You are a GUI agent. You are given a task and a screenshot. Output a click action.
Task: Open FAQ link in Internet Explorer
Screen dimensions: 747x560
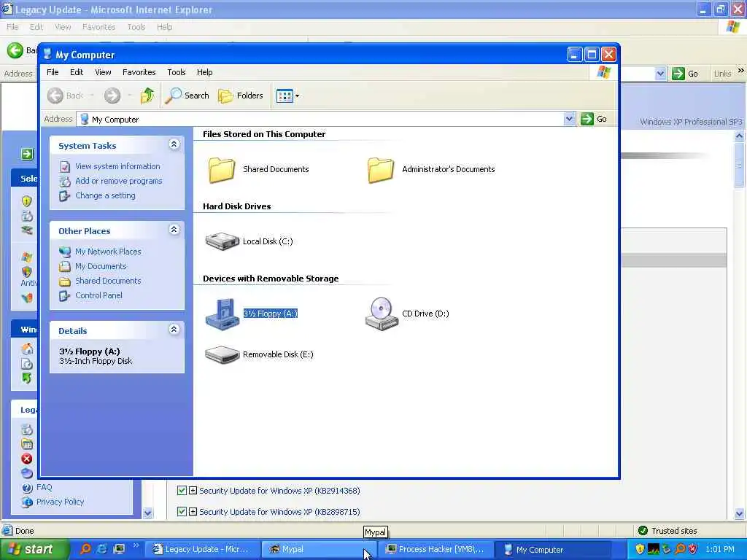[x=44, y=487]
